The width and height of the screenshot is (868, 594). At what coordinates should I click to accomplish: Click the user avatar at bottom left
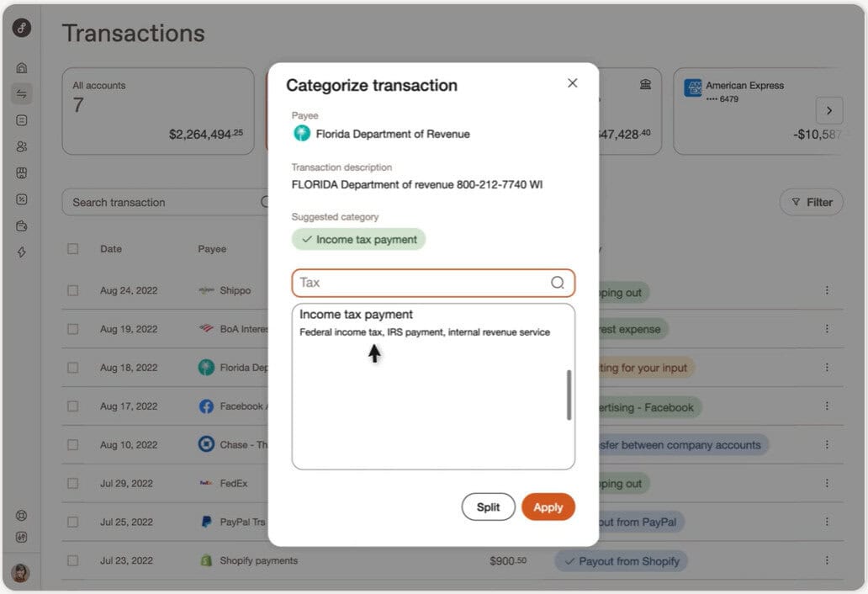point(21,573)
